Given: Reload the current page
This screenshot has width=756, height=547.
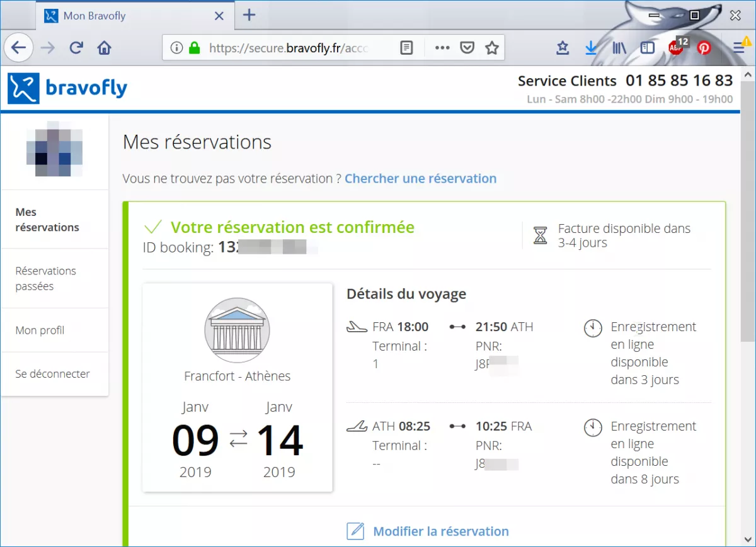Looking at the screenshot, I should pos(76,48).
